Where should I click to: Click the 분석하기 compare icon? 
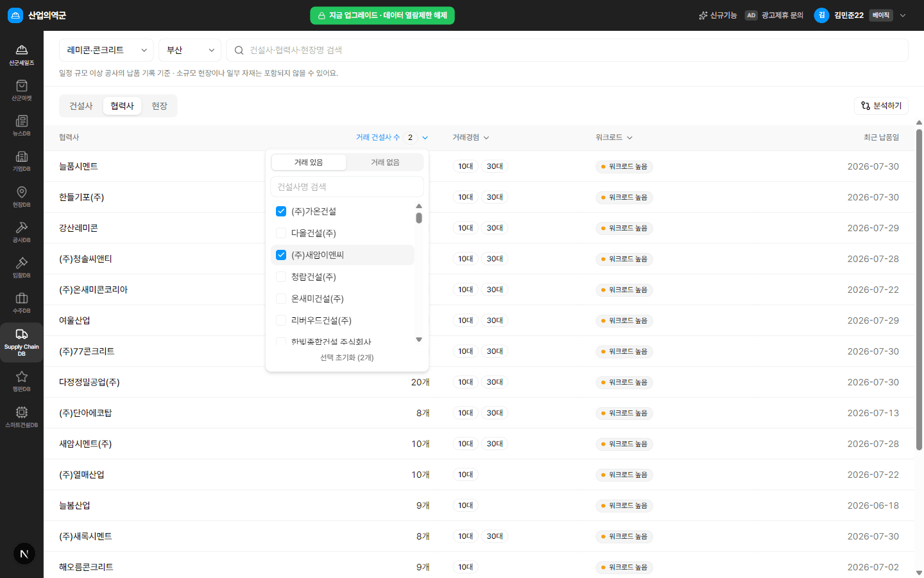[x=866, y=106]
